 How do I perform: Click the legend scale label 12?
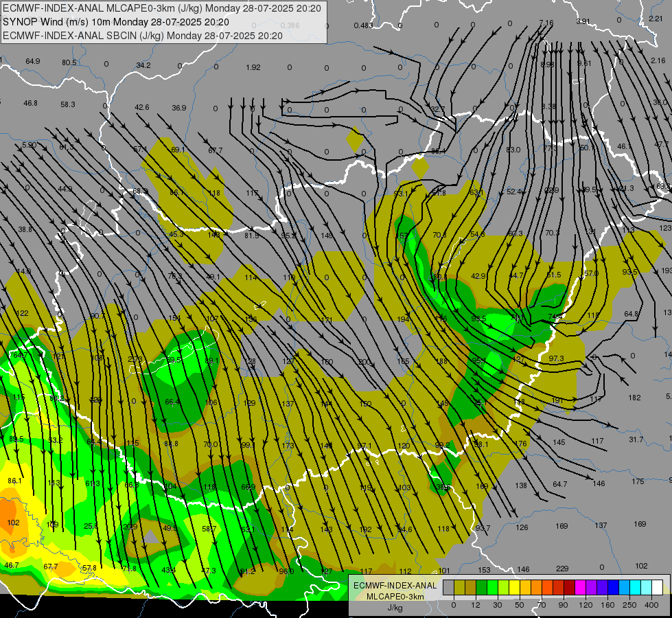(476, 605)
